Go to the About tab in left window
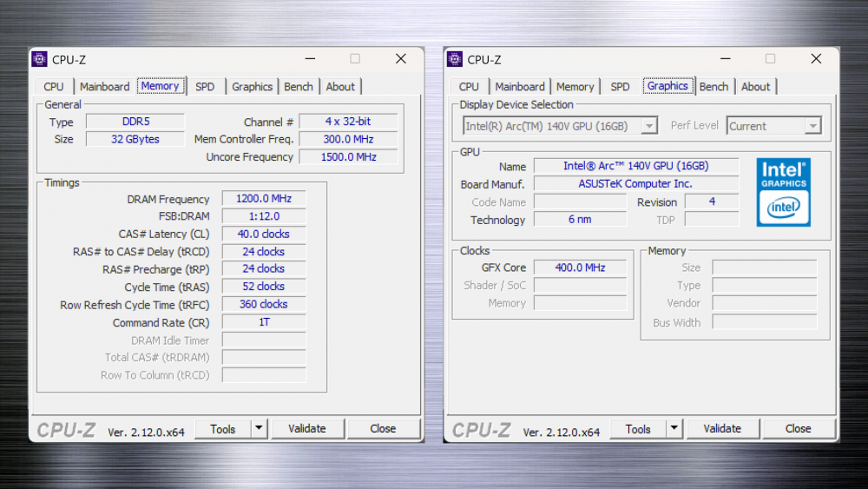Viewport: 868px width, 489px height. coord(340,86)
